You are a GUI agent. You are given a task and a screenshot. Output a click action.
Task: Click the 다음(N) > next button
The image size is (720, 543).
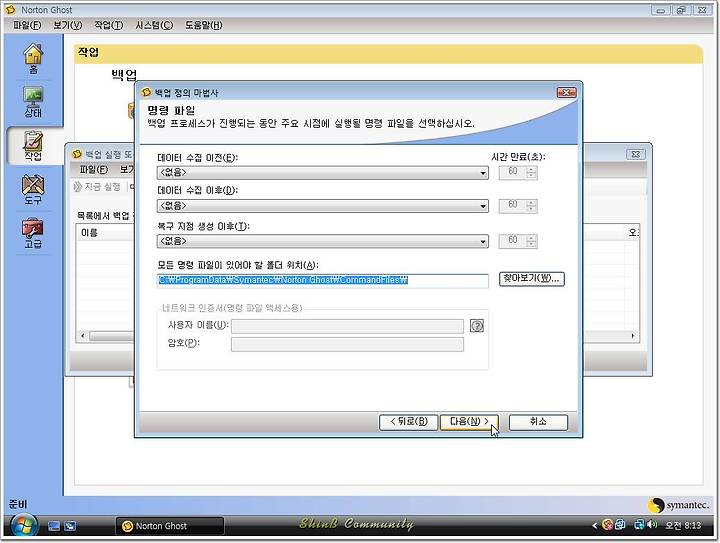click(x=469, y=422)
